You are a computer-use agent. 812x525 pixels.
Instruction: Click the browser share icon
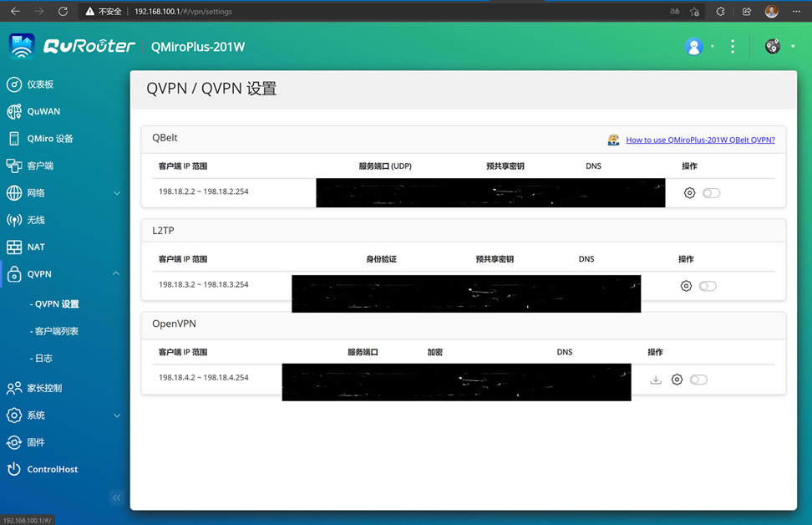(746, 12)
